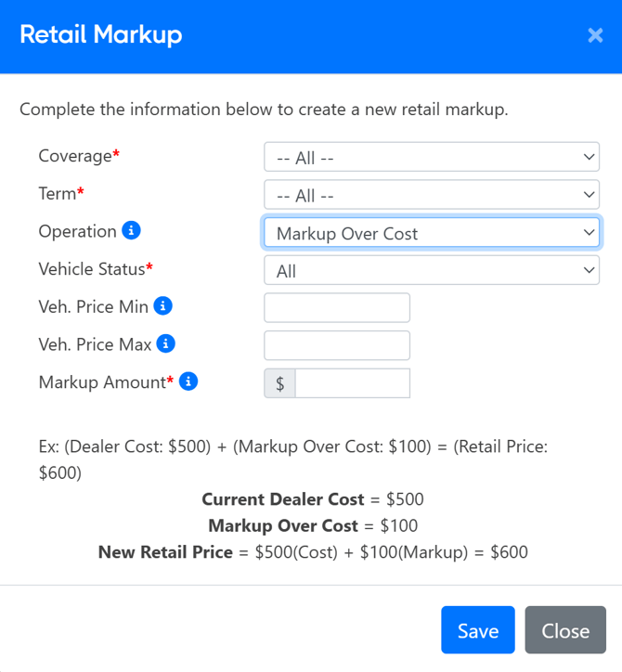Dismiss the Retail Markup dialog with X
Screen dimensions: 622x672
[x=595, y=35]
